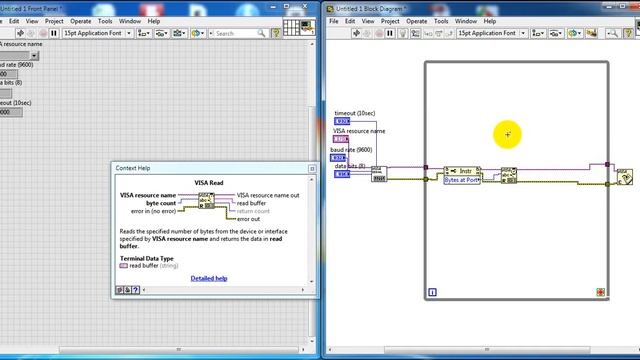This screenshot has width=640, height=360.
Task: Toggle Context Help in Front Panel toolbar
Action: tap(276, 33)
